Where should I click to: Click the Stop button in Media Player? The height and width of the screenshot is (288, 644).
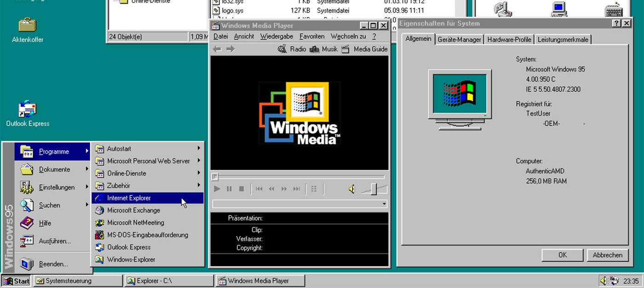pyautogui.click(x=241, y=189)
